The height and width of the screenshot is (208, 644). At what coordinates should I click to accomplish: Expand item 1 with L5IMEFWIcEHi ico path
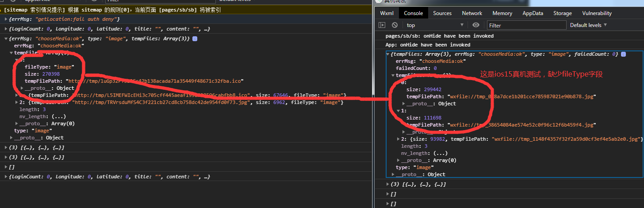point(17,95)
